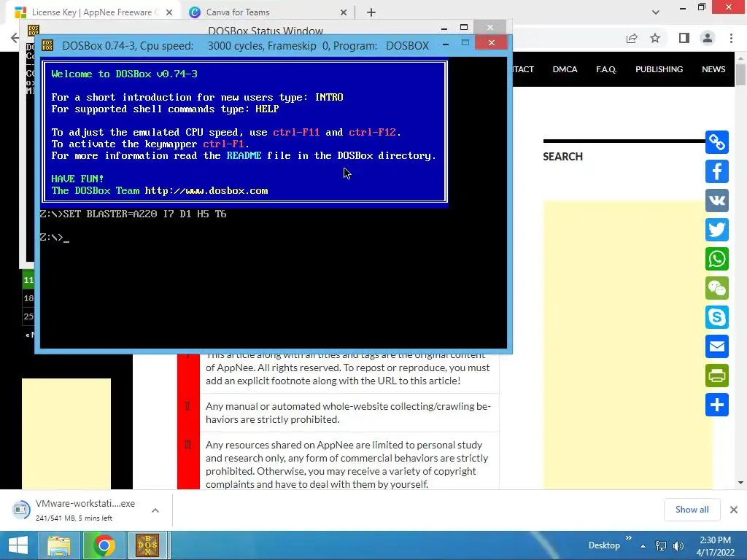
Task: Go back with the browser back arrow
Action: point(15,38)
